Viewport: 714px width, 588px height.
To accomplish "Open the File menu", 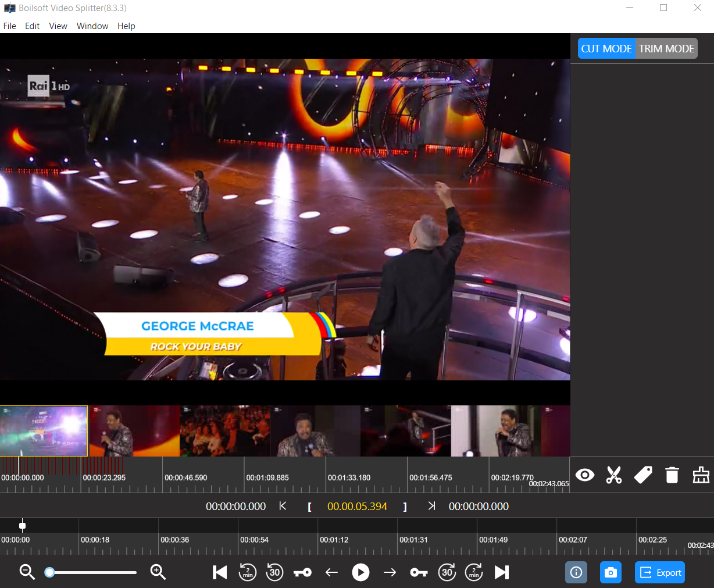I will (10, 26).
